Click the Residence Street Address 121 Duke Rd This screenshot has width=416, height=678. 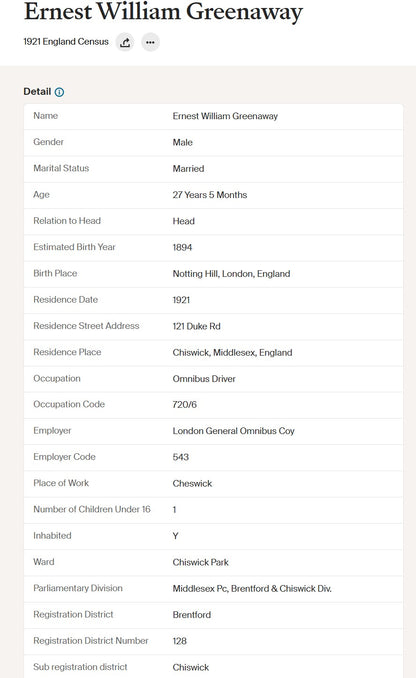pyautogui.click(x=197, y=326)
